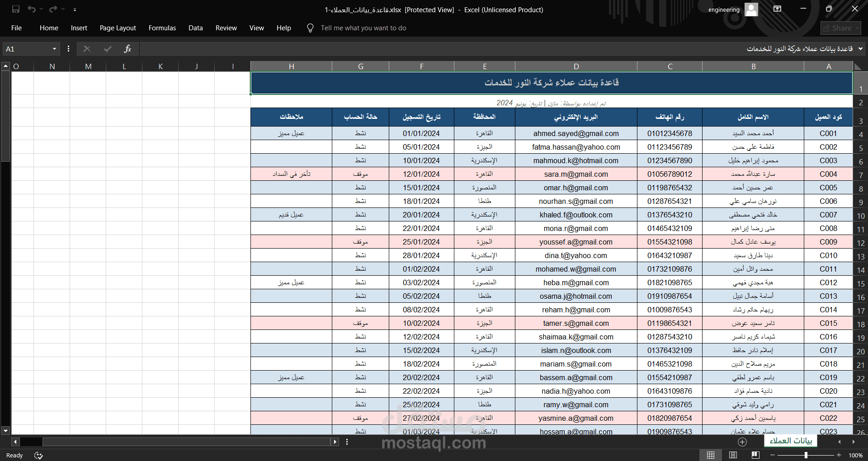Click the Insert Function fx icon
Image resolution: width=868 pixels, height=461 pixels.
(x=127, y=49)
